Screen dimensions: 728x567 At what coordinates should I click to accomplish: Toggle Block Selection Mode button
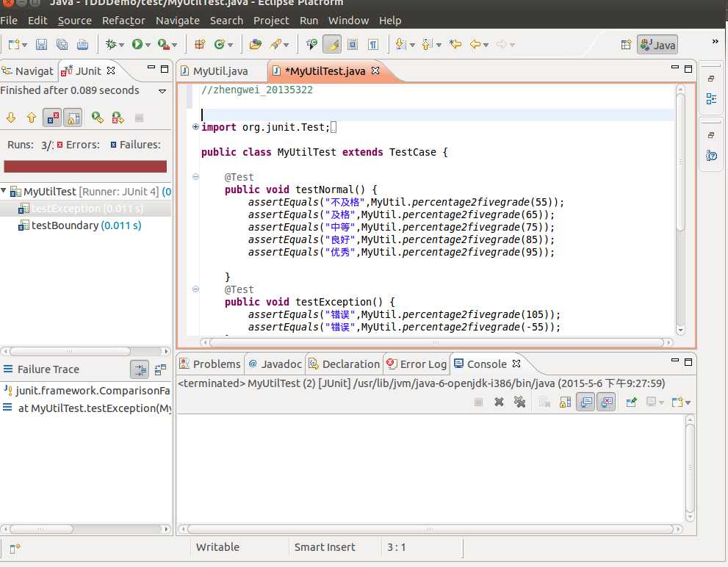point(353,45)
